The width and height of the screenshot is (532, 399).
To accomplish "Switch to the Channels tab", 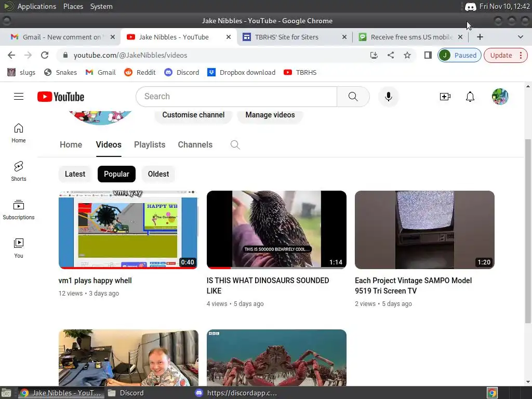I will [195, 145].
